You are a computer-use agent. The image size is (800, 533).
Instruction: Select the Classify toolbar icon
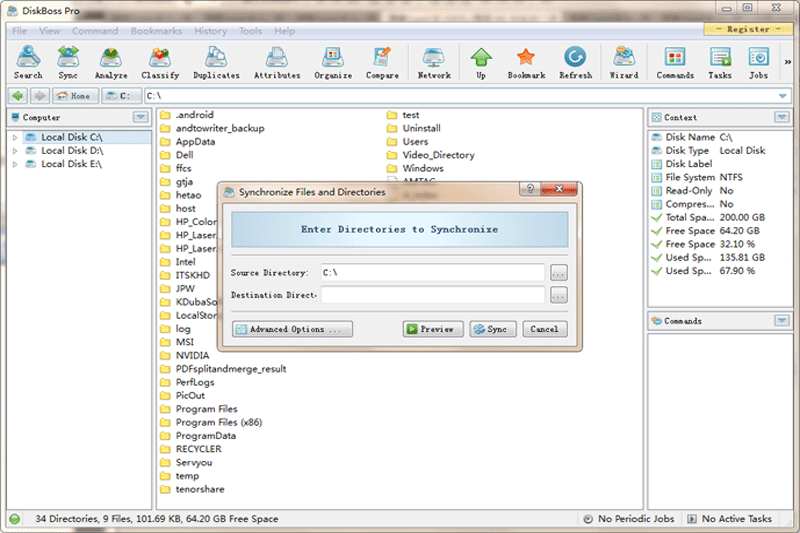click(160, 62)
